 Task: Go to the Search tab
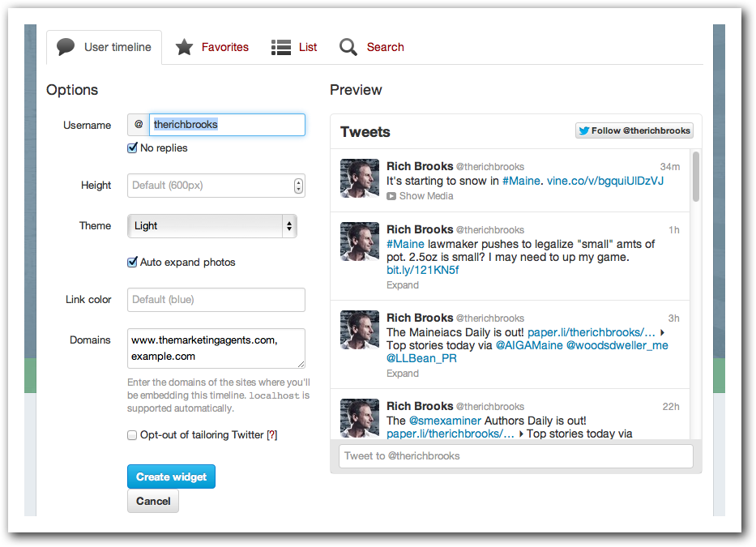pos(372,47)
